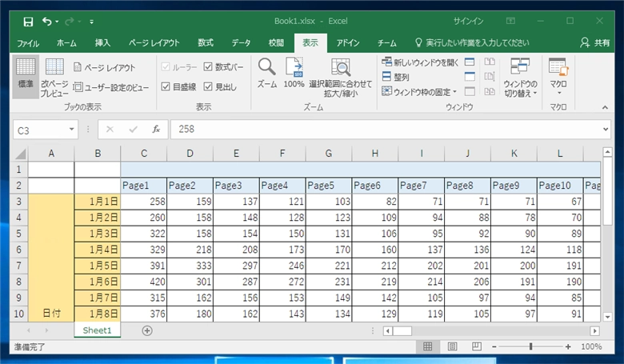Open the チーム tab

[x=387, y=43]
